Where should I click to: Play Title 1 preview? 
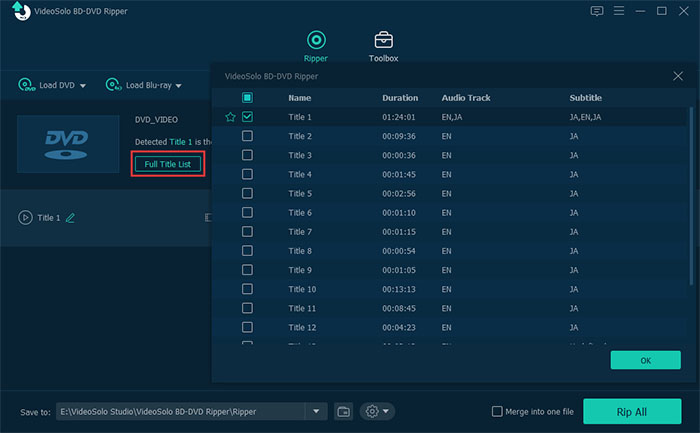click(25, 218)
